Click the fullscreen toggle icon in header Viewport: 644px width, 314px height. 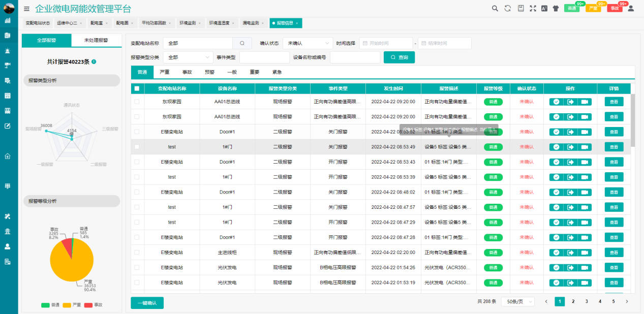click(533, 8)
